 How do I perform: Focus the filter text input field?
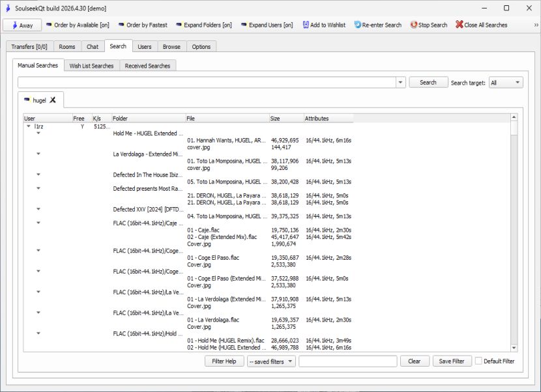348,361
